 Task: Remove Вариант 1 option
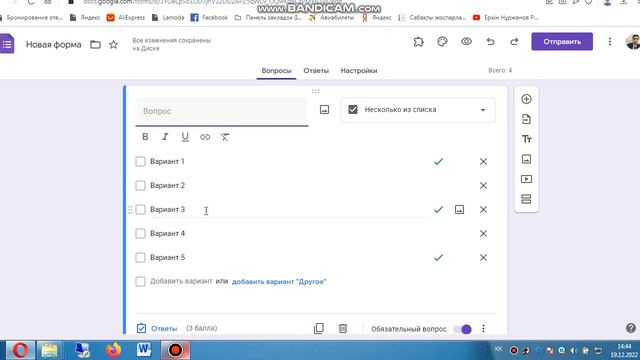(x=483, y=162)
